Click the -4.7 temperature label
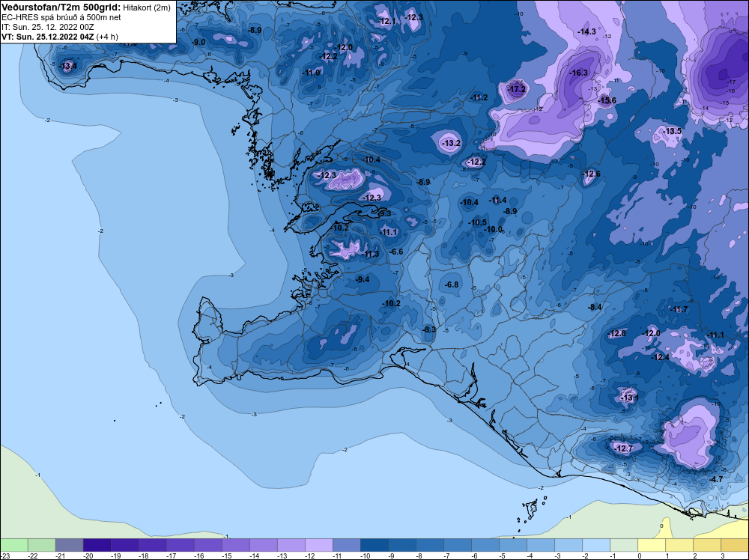The width and height of the screenshot is (749, 560). (717, 479)
